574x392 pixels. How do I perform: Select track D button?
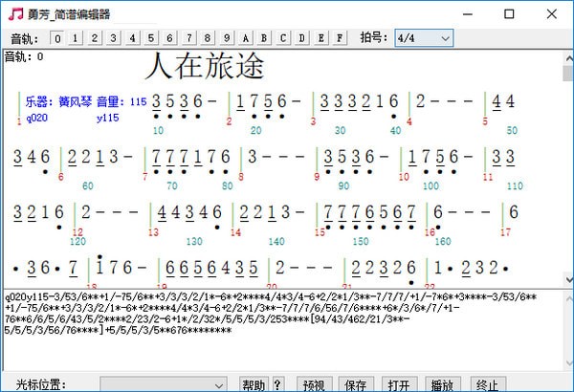302,38
